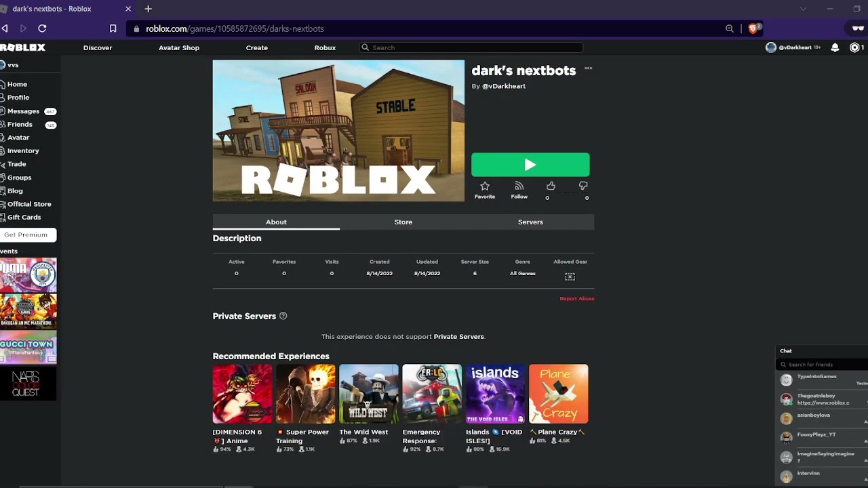This screenshot has width=868, height=488.
Task: Switch to the Store tab
Action: [403, 222]
